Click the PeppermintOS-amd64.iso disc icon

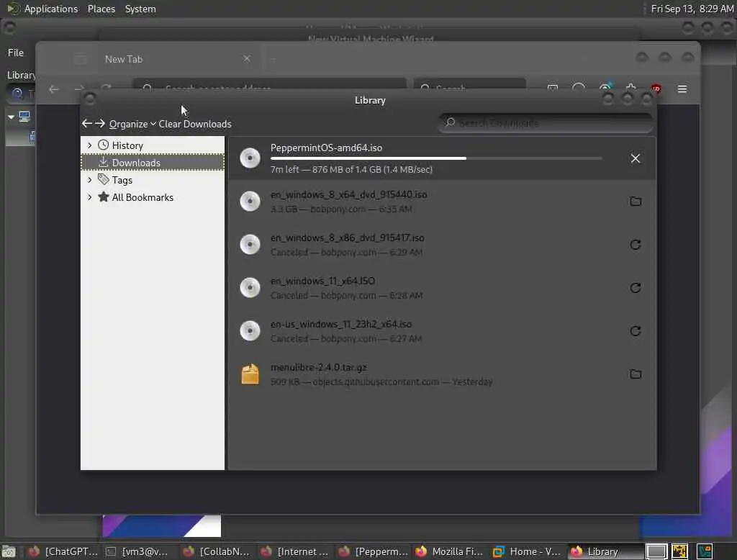[250, 158]
